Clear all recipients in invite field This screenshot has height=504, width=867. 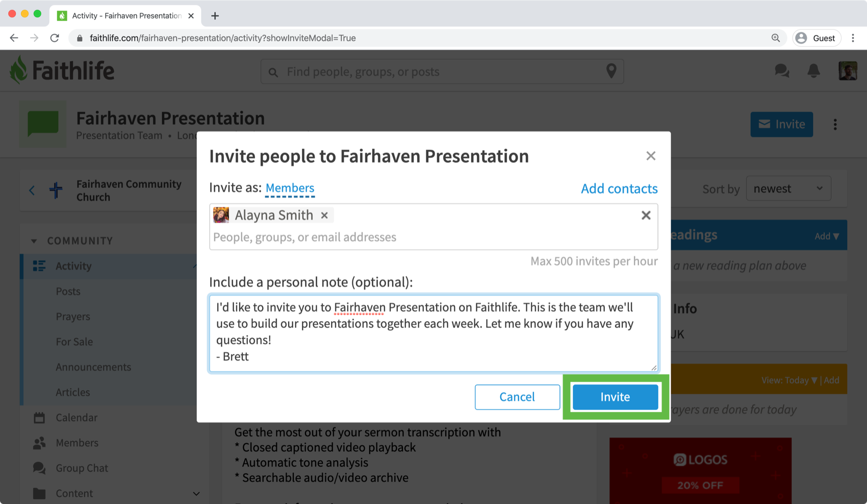tap(646, 216)
